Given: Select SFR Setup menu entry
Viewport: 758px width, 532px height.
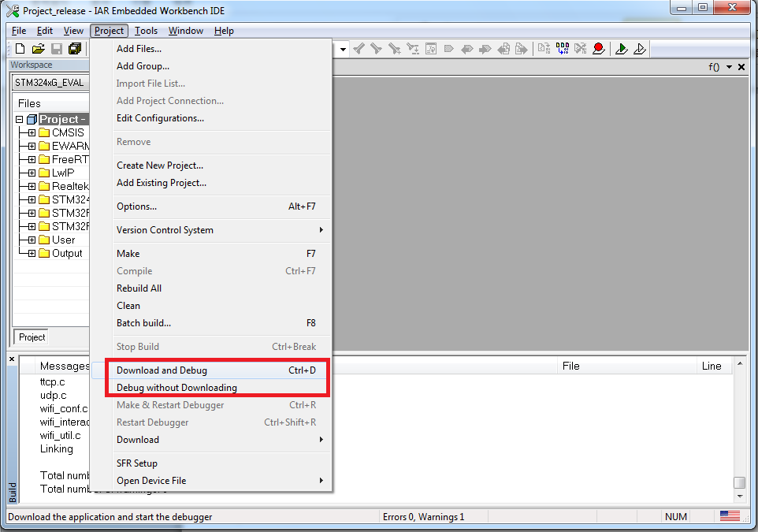Looking at the screenshot, I should pyautogui.click(x=210, y=463).
